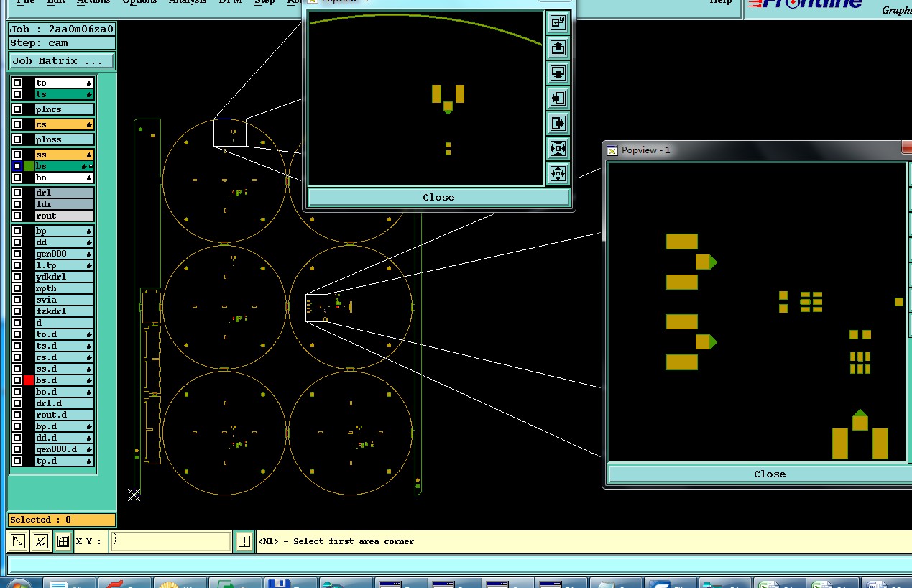Click the hand marker on the bo layer row

point(89,178)
